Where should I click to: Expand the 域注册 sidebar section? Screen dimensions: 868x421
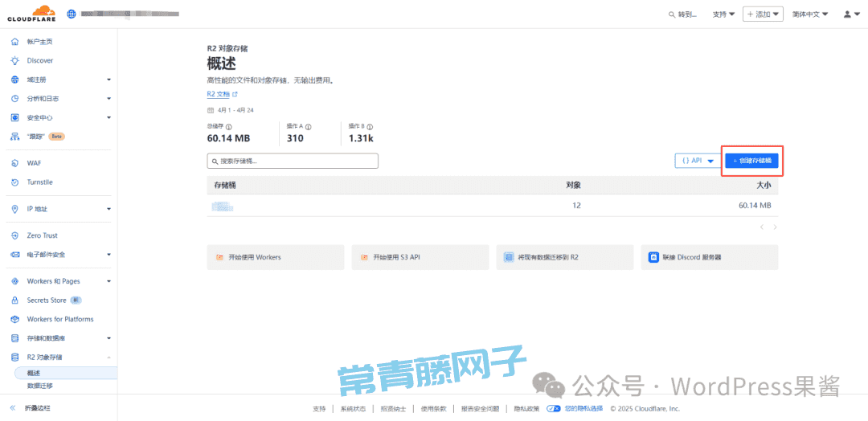coord(108,80)
